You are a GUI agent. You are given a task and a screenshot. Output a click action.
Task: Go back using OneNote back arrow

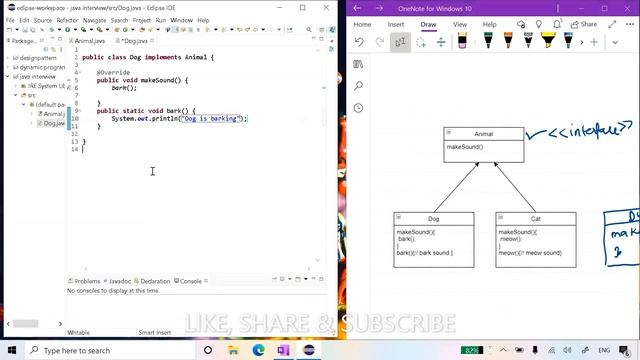(357, 8)
